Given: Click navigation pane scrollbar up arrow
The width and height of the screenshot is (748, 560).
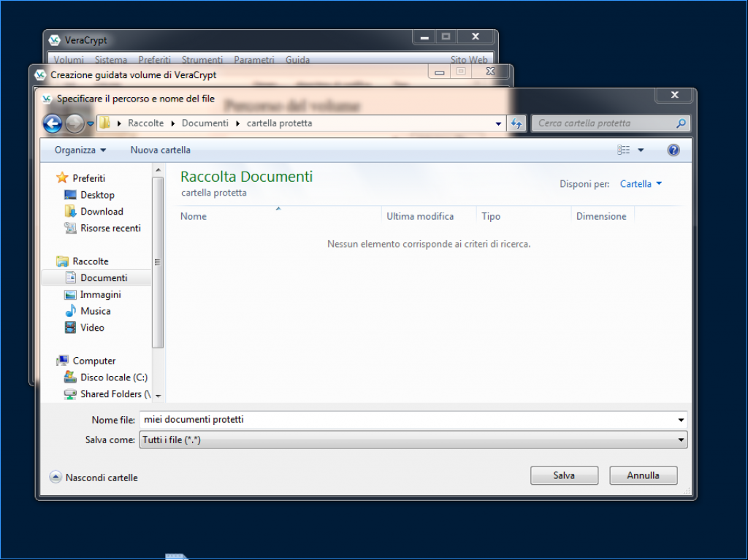Looking at the screenshot, I should tap(159, 170).
